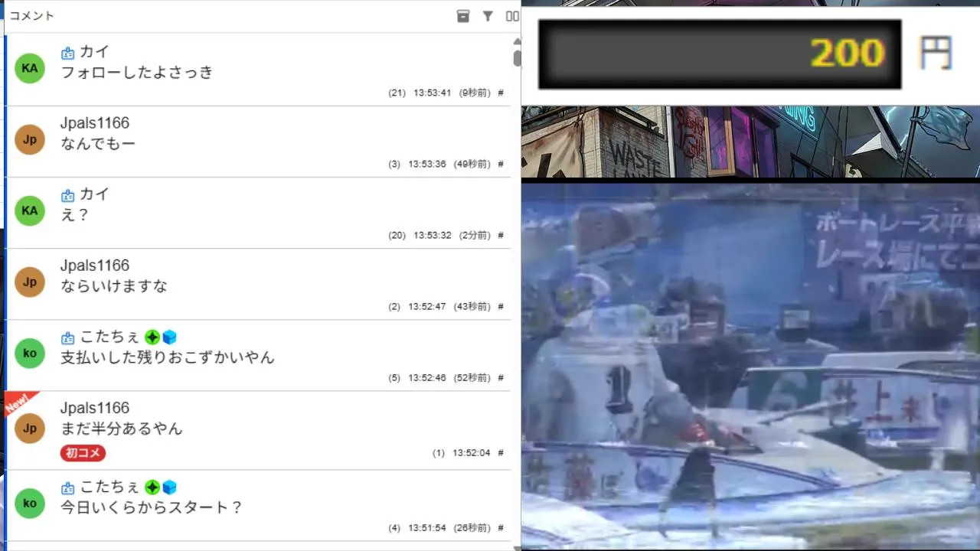The image size is (980, 551).
Task: Select comment text なんでもー
Action: (98, 144)
